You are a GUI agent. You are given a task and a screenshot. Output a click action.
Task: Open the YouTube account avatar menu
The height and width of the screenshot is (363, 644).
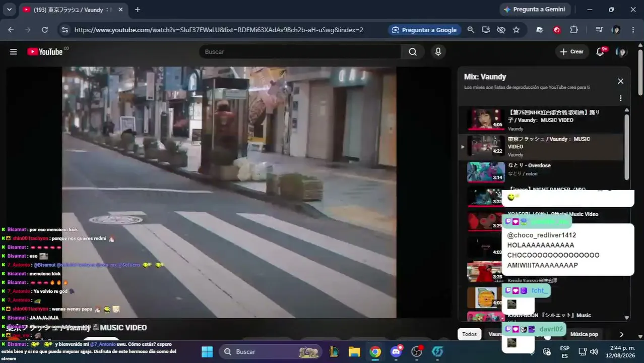pyautogui.click(x=621, y=52)
